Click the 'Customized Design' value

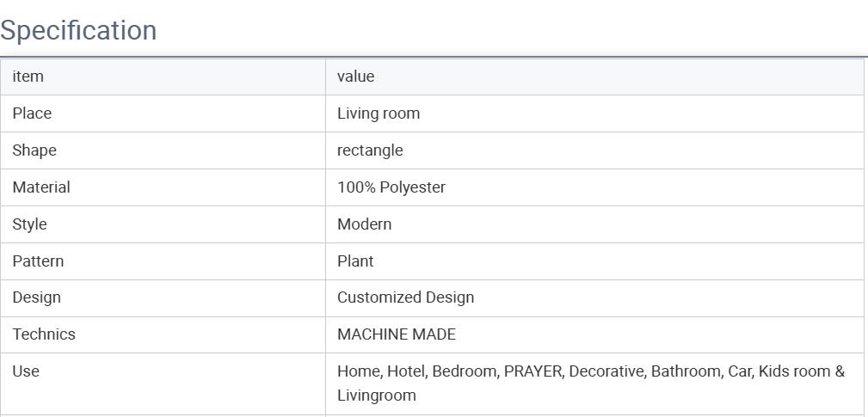pyautogui.click(x=405, y=297)
